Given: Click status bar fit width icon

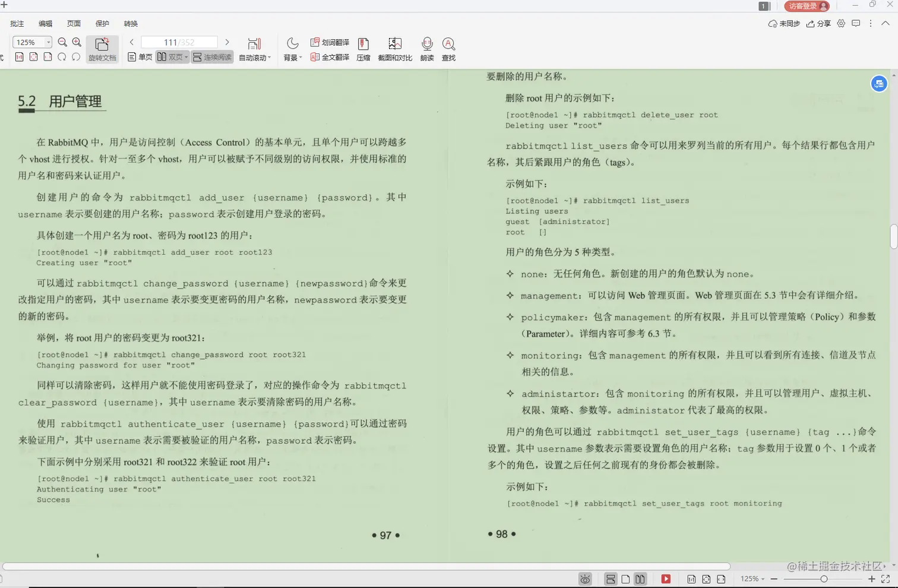Looking at the screenshot, I should click(x=721, y=579).
